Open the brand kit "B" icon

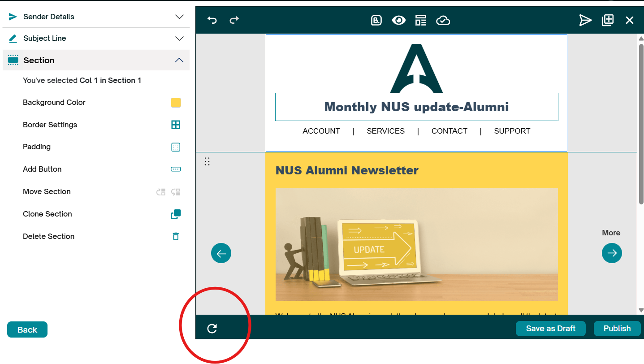(376, 20)
